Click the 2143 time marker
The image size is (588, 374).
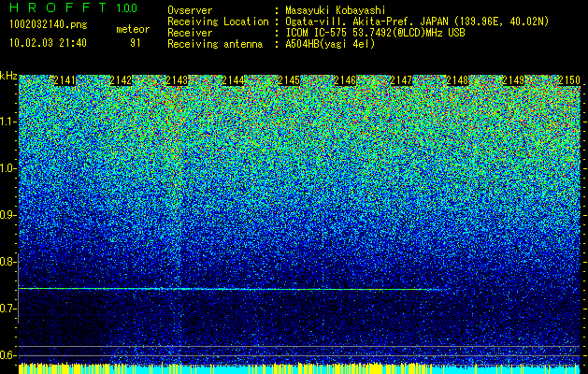(x=177, y=80)
